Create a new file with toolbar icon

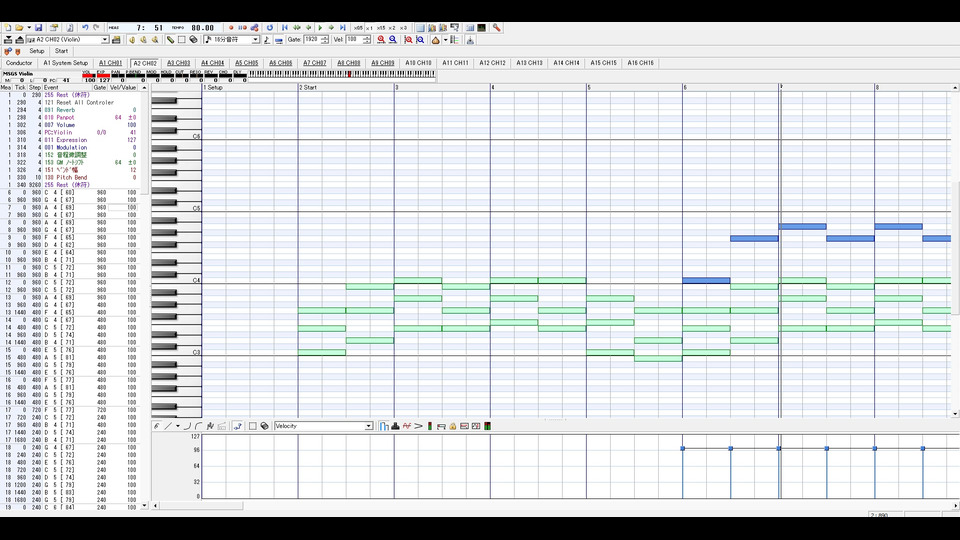pos(8,28)
